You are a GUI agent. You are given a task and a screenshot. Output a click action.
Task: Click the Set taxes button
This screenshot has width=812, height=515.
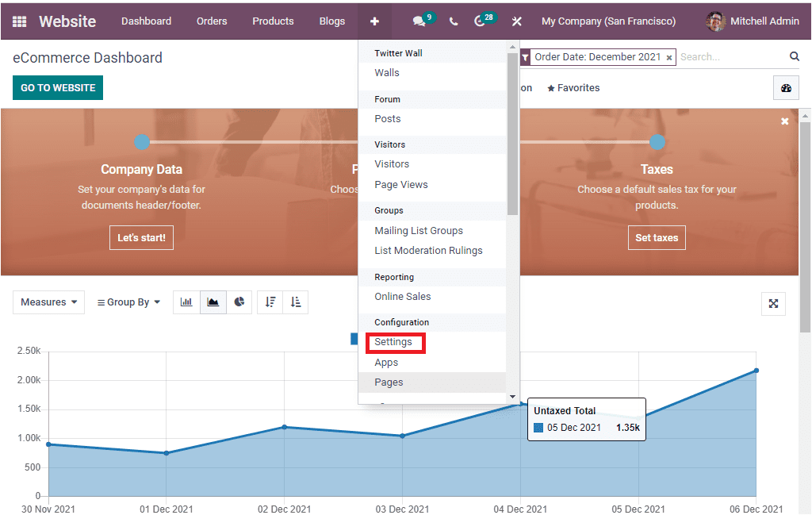tap(657, 237)
